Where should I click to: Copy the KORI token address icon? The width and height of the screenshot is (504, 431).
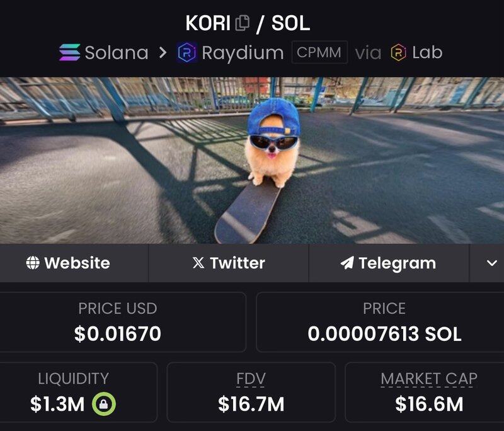point(243,23)
